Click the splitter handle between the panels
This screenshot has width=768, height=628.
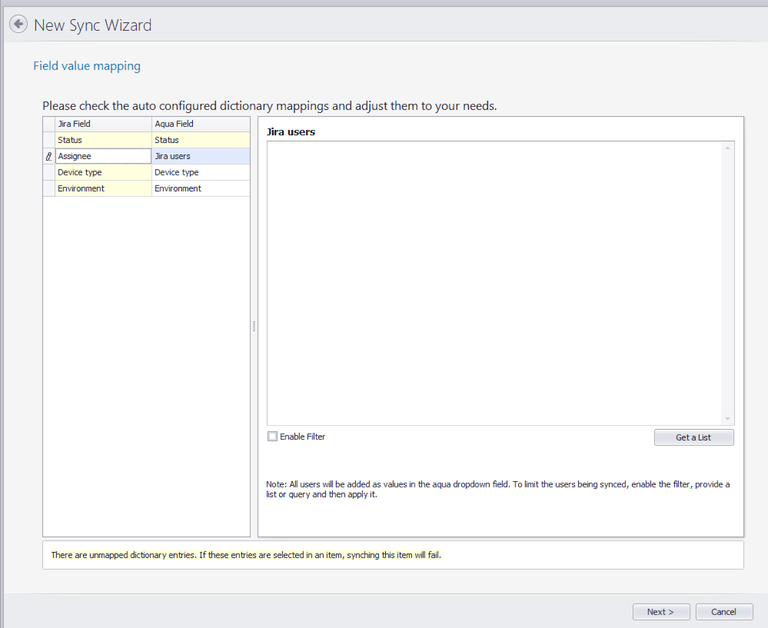point(254,326)
